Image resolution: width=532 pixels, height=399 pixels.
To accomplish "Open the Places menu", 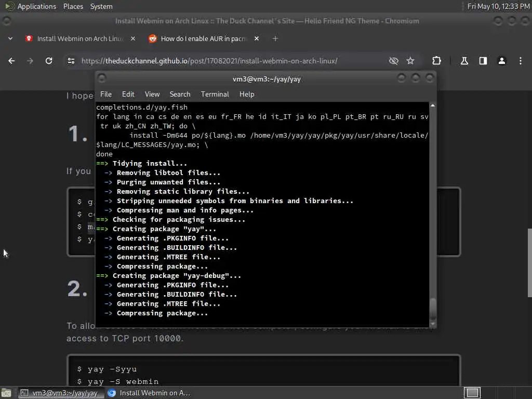I will click(73, 6).
